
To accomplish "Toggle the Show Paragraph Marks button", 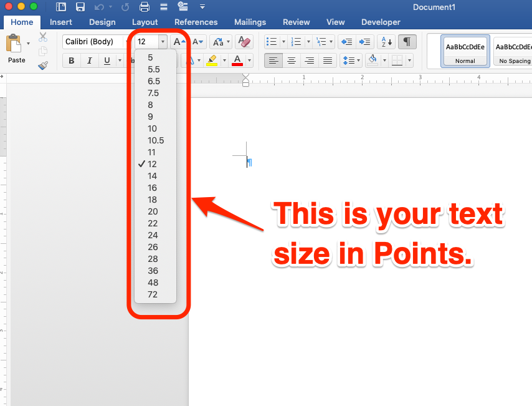I will pyautogui.click(x=408, y=41).
